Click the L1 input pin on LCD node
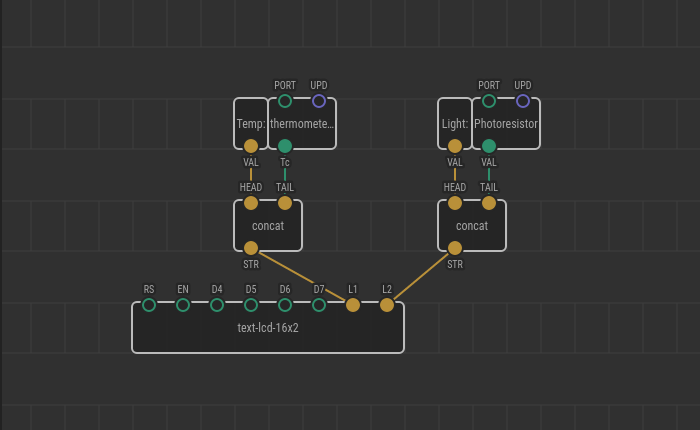700x430 pixels. point(353,305)
